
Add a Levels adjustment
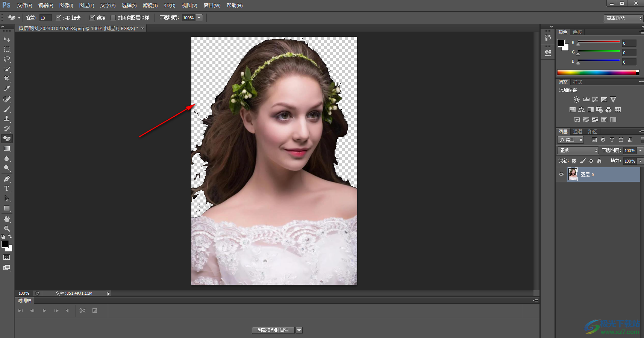tap(586, 100)
